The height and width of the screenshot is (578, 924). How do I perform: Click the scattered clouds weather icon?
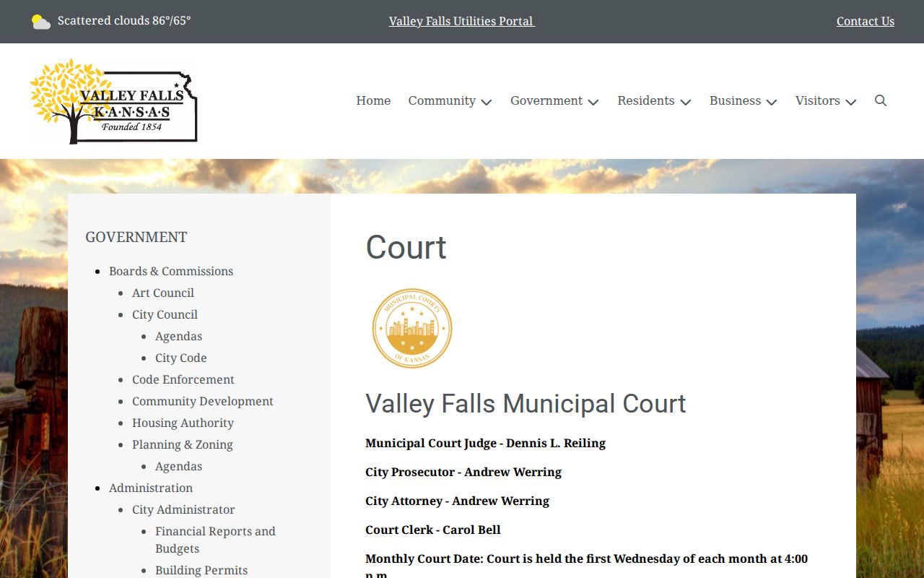click(x=41, y=22)
